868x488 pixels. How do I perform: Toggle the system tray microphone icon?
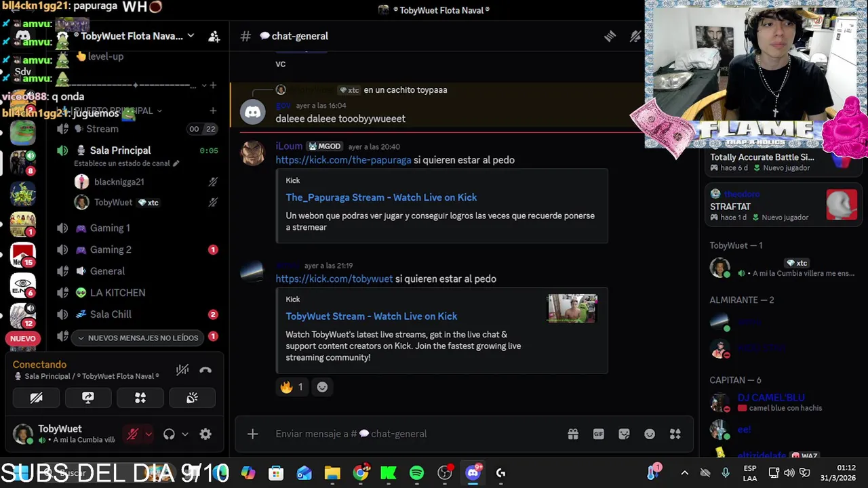point(726,473)
